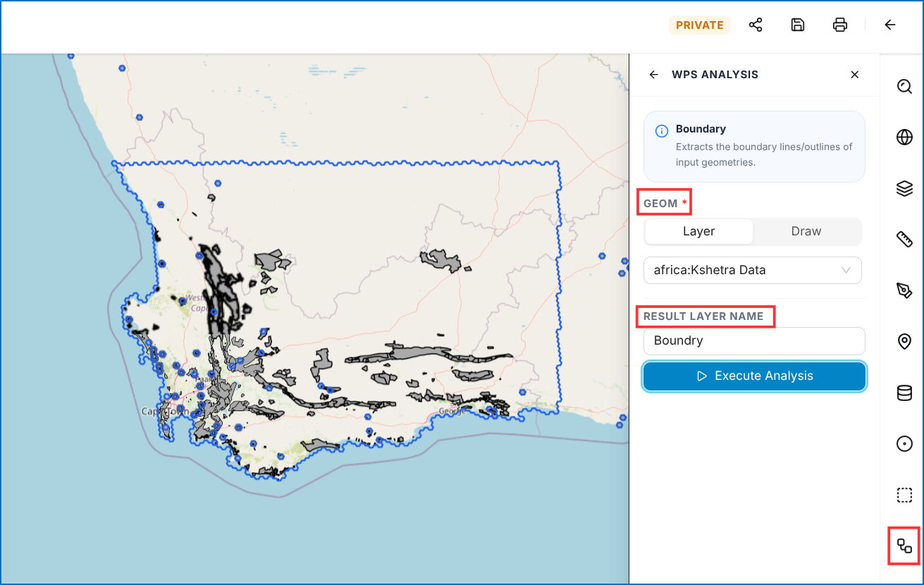The width and height of the screenshot is (924, 585).
Task: Close the WPS Analysis panel
Action: tap(855, 75)
